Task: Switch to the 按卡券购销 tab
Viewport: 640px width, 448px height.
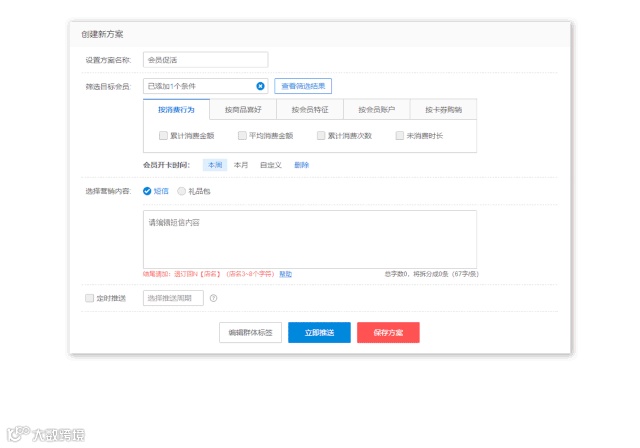Action: 443,109
